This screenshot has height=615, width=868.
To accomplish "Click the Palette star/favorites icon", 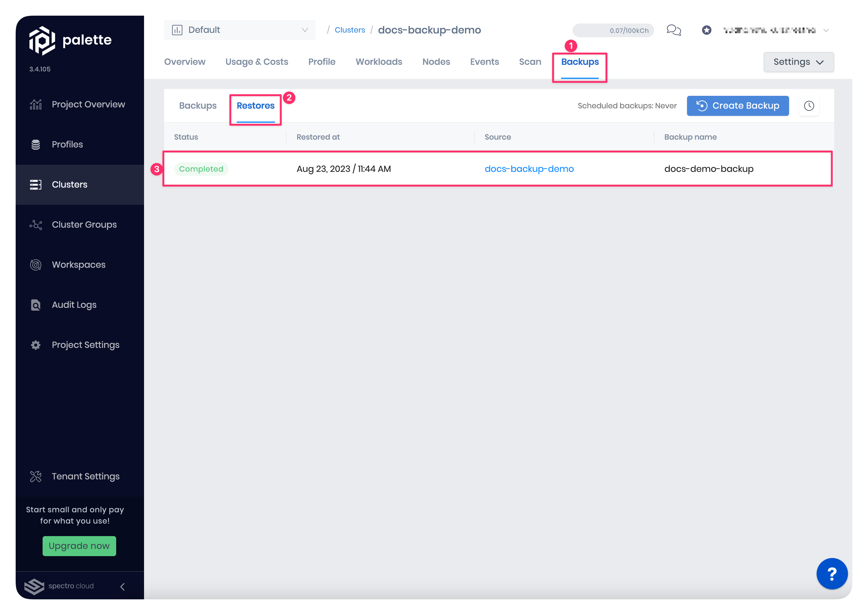I will [707, 29].
